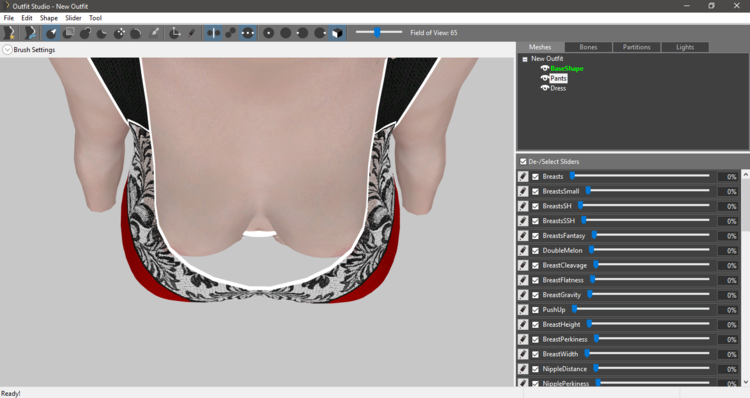Click edit pencil for BreastsSmall slider
This screenshot has height=398, width=750.
523,191
